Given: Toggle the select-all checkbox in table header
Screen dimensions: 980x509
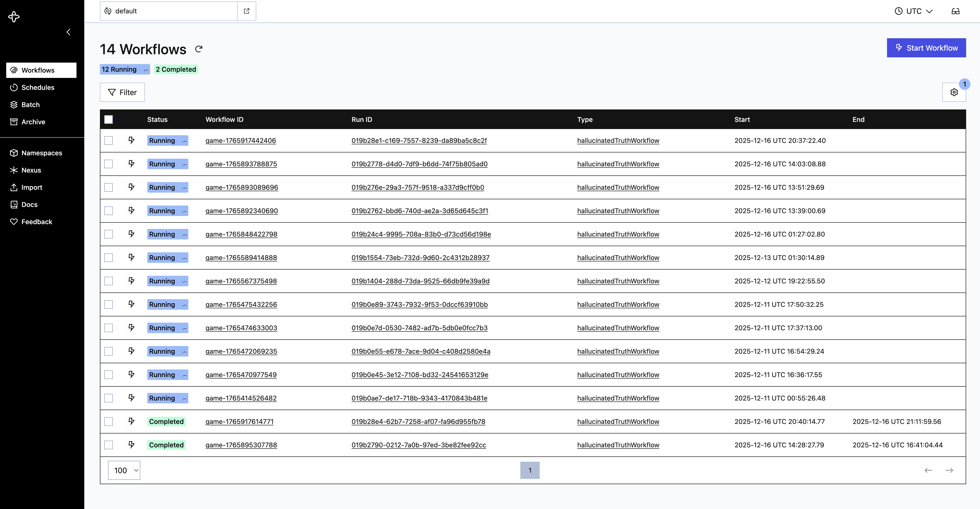Looking at the screenshot, I should click(x=109, y=119).
